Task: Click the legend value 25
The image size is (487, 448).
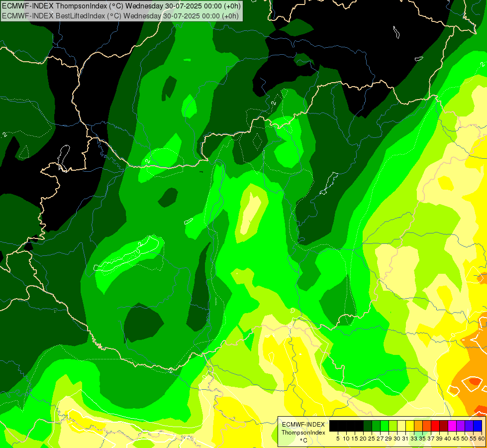Action: click(372, 439)
